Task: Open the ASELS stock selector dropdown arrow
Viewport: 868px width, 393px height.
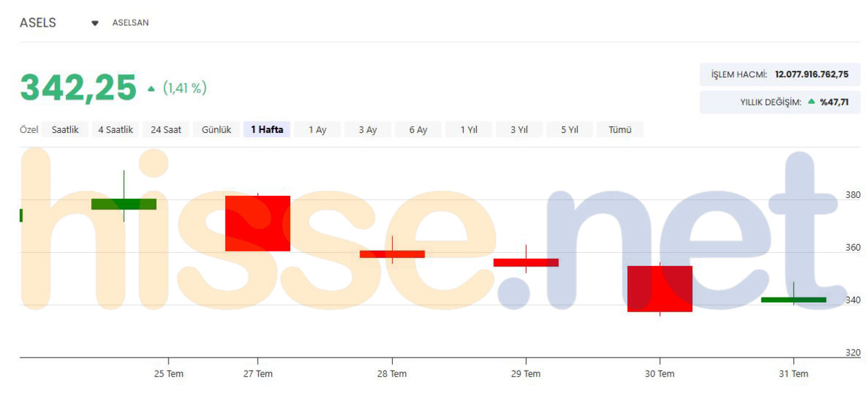Action: tap(95, 23)
